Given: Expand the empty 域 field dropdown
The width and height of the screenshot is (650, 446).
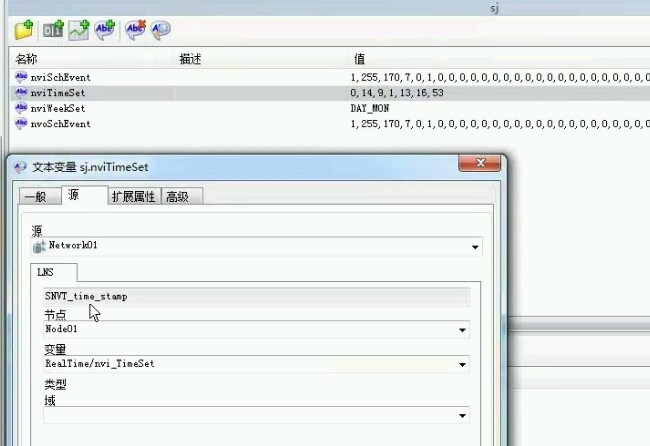Looking at the screenshot, I should [x=462, y=415].
